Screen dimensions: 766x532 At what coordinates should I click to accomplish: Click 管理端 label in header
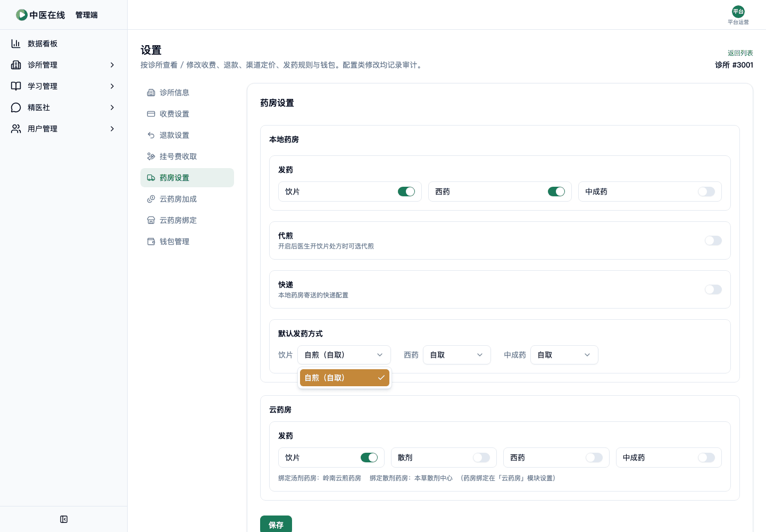coord(87,15)
